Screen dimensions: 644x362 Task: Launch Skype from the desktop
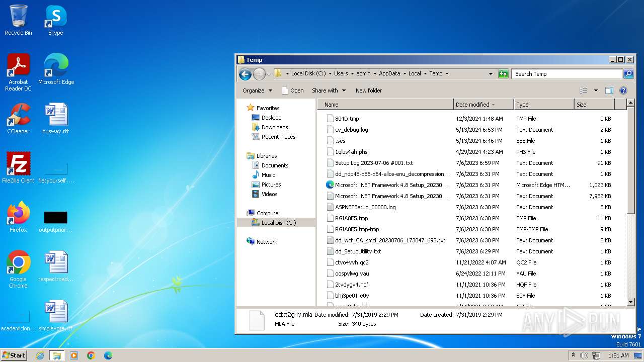55,20
